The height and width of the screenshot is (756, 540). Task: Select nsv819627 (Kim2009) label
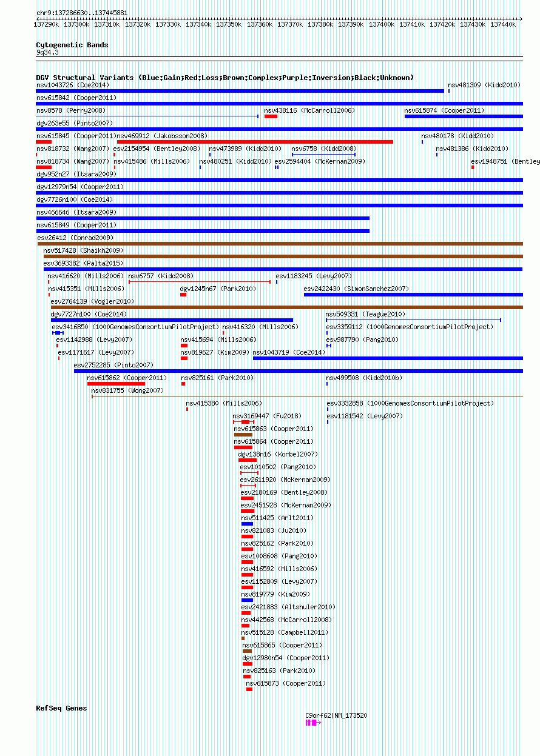[x=215, y=352]
